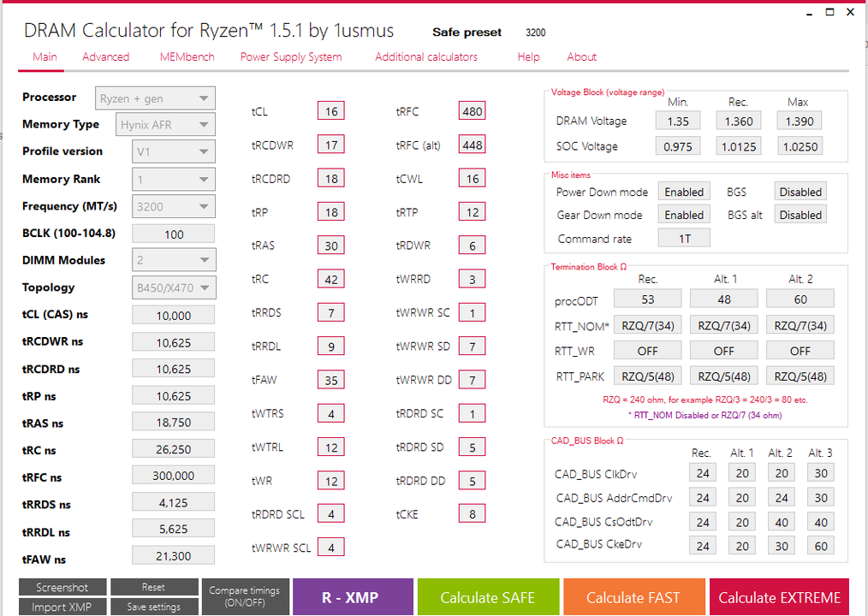Select the tRCDWR timing value box
The image size is (868, 616).
click(331, 145)
